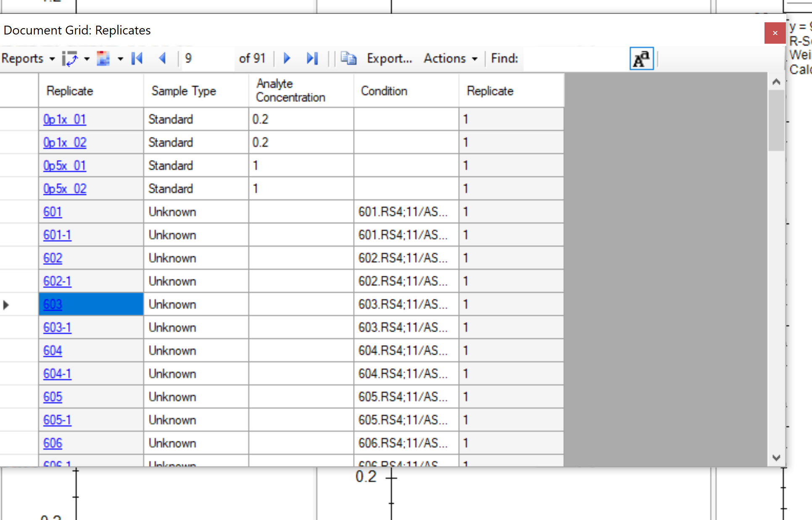
Task: Click the pivot columns icon
Action: [x=69, y=58]
